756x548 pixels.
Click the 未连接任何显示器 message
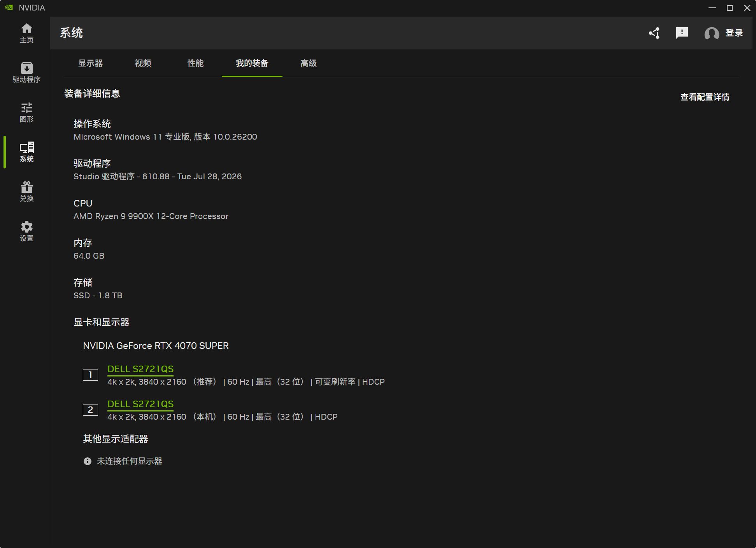click(130, 461)
